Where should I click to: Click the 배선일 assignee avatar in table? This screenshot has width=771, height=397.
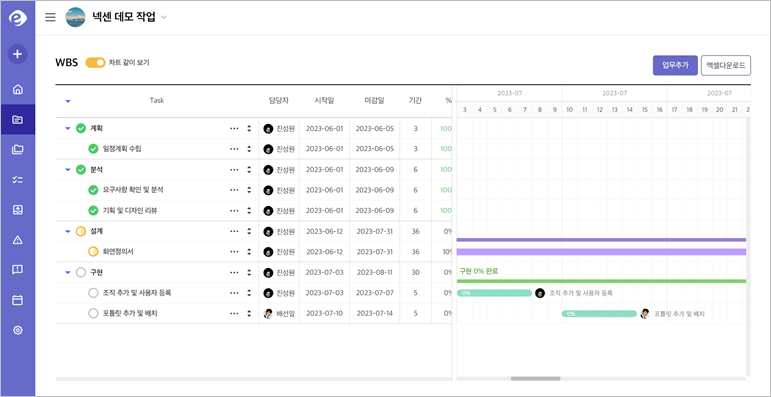(268, 313)
